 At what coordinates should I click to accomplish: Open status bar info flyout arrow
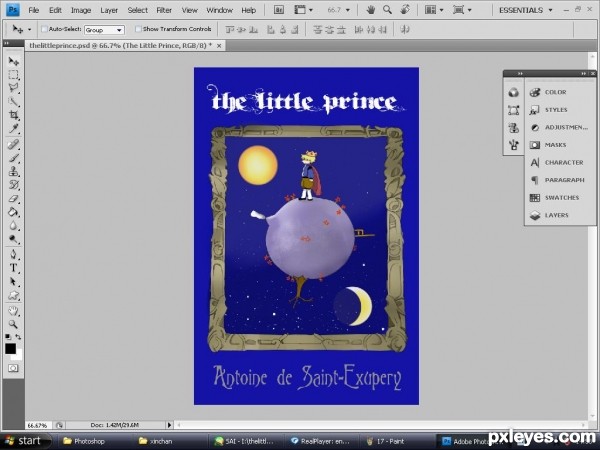coord(170,425)
